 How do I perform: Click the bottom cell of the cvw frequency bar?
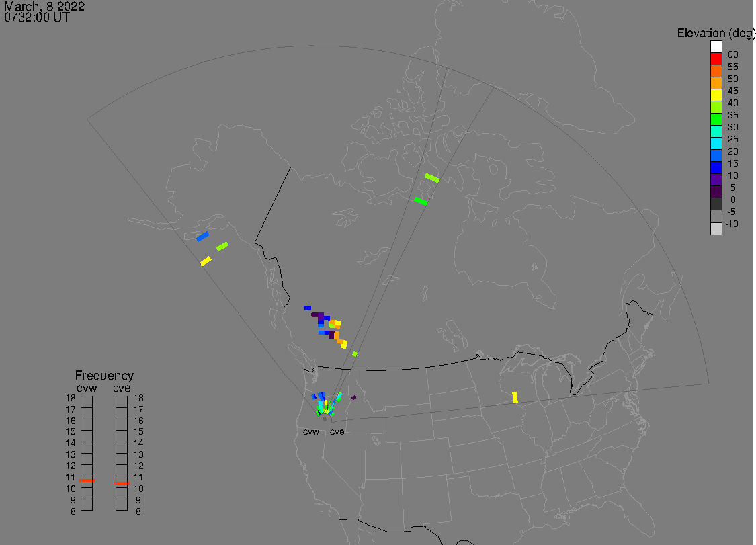pos(87,505)
